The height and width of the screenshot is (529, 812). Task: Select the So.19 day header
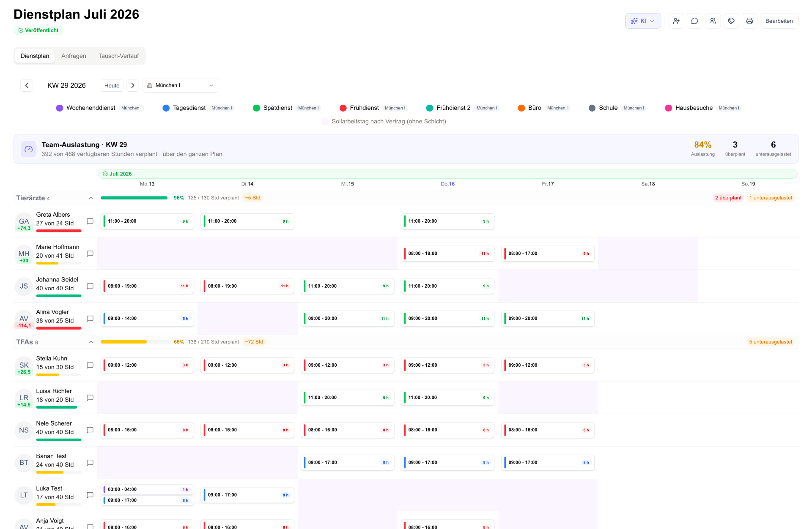(748, 184)
